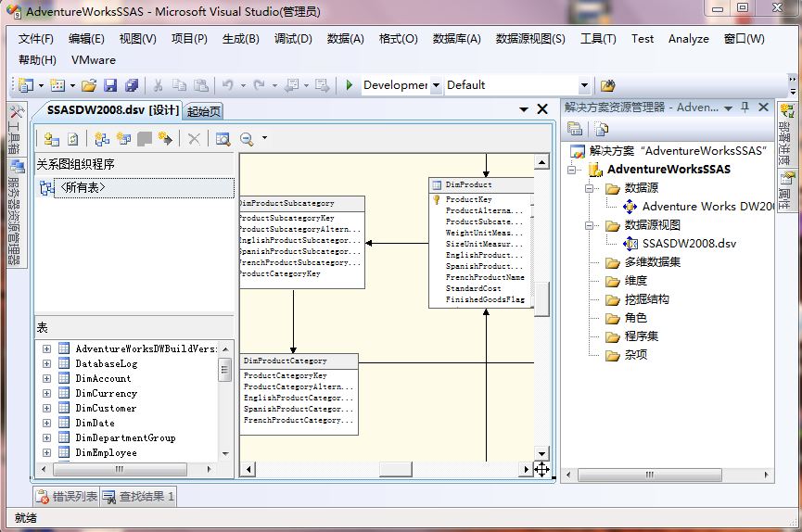Pin the Solution Explorer panel

745,107
